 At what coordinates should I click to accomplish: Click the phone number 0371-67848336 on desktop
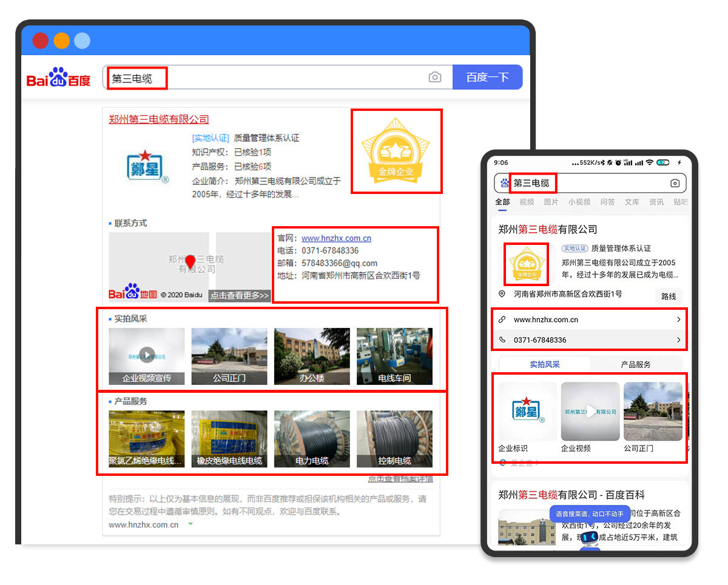coord(330,250)
